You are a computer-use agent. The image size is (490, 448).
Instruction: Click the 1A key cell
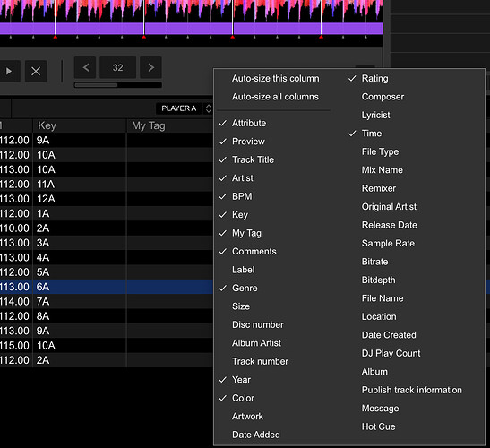click(80, 213)
